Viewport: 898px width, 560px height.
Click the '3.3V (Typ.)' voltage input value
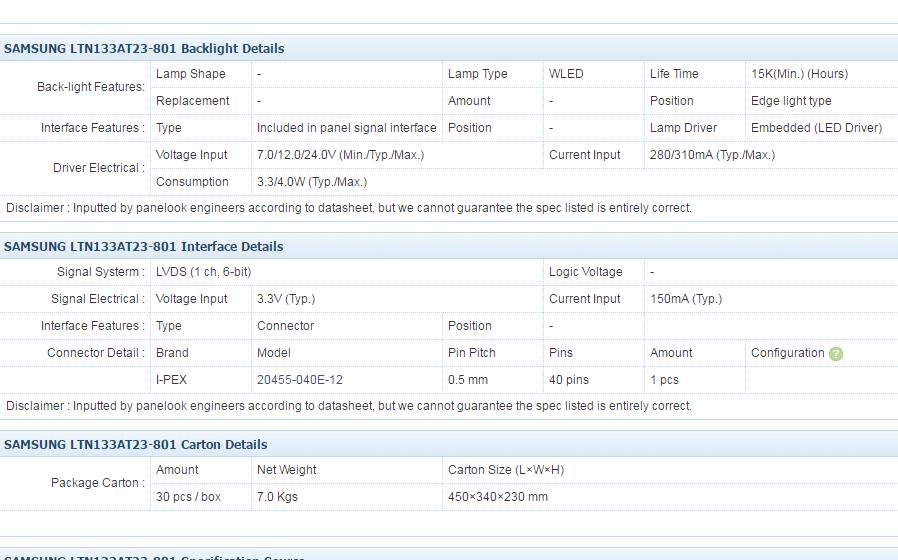coord(286,298)
